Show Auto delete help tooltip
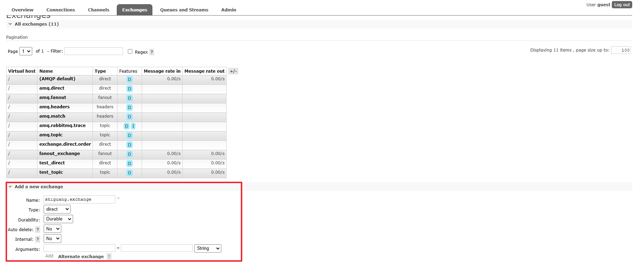644x264 pixels. [x=37, y=229]
